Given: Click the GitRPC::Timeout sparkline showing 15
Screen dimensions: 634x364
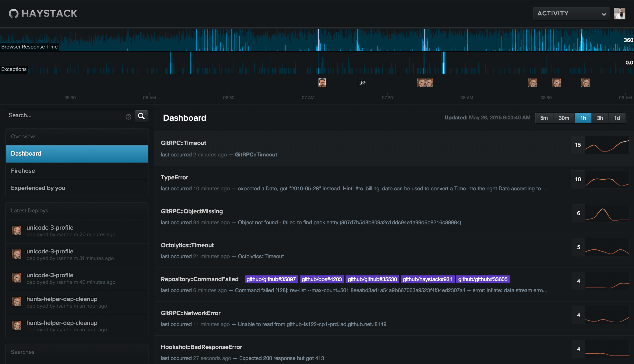Looking at the screenshot, I should click(x=607, y=145).
